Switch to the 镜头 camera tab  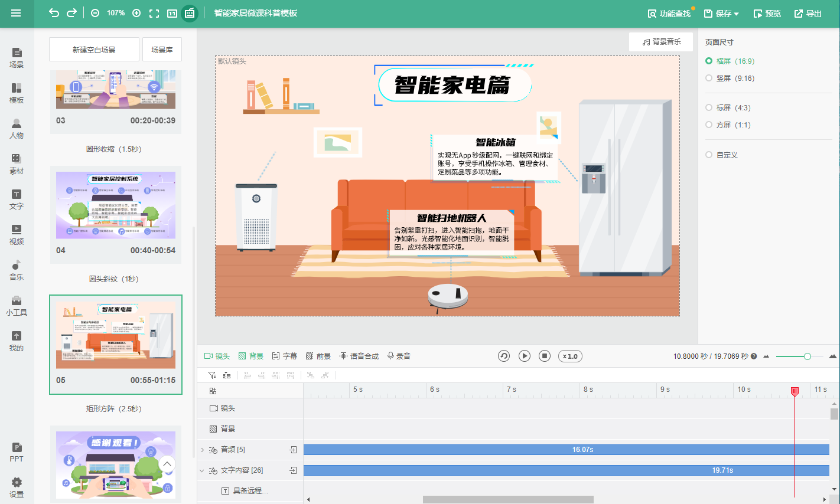coord(217,356)
